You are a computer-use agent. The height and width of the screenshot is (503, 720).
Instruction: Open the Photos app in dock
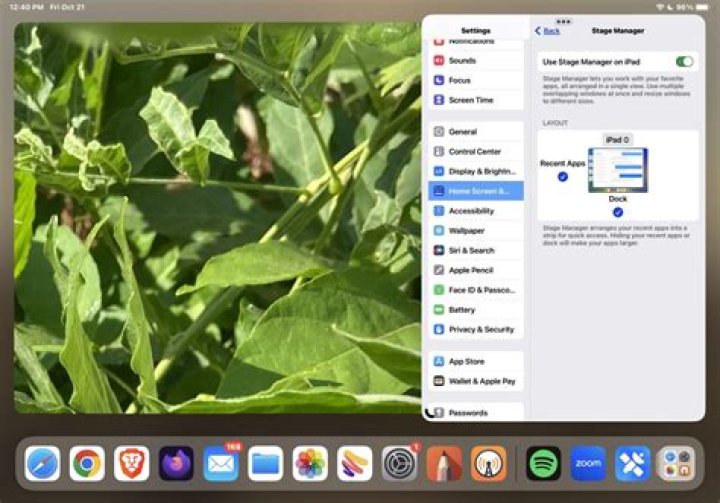[x=310, y=463]
